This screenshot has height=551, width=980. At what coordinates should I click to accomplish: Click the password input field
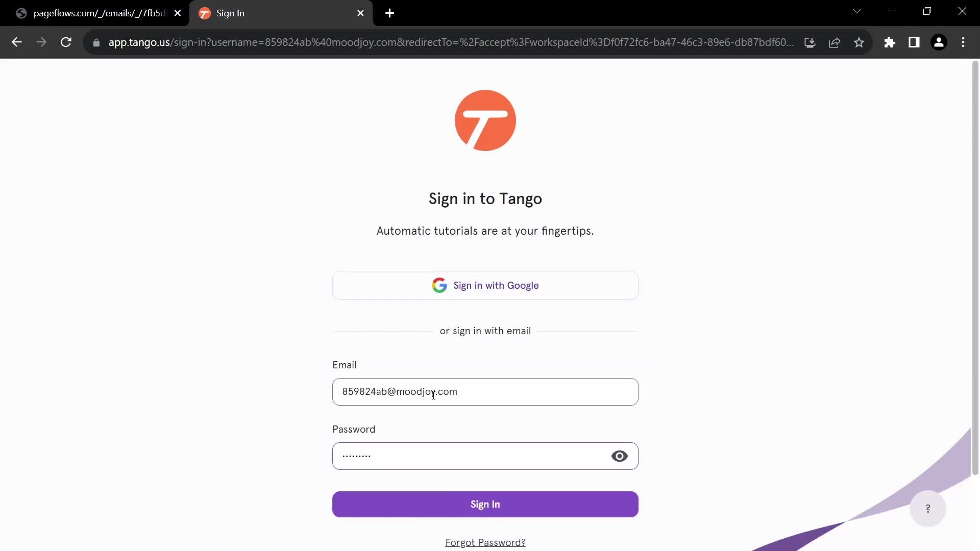(485, 456)
